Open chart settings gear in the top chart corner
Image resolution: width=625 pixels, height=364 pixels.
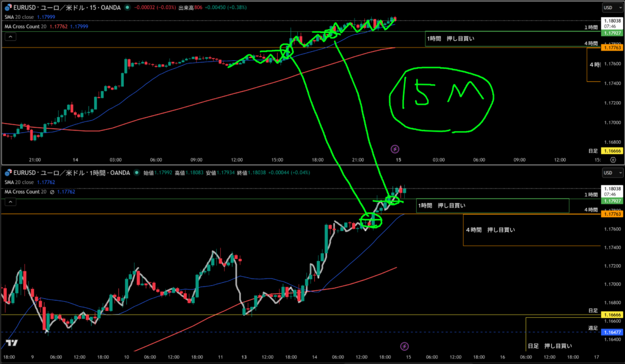(613, 159)
